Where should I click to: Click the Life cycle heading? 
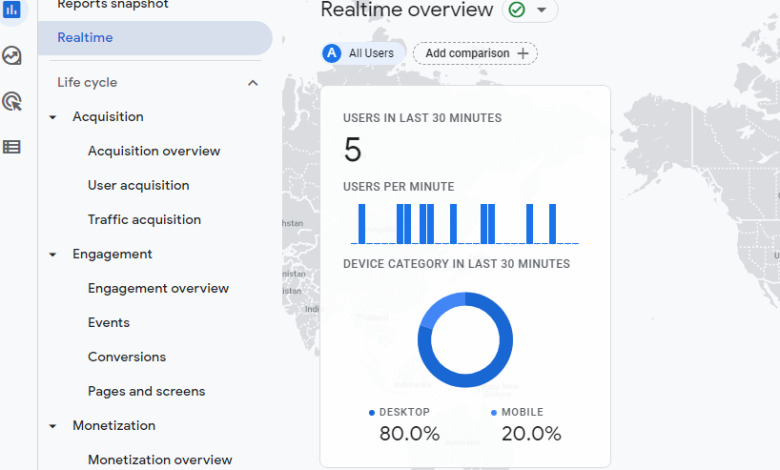pyautogui.click(x=87, y=82)
